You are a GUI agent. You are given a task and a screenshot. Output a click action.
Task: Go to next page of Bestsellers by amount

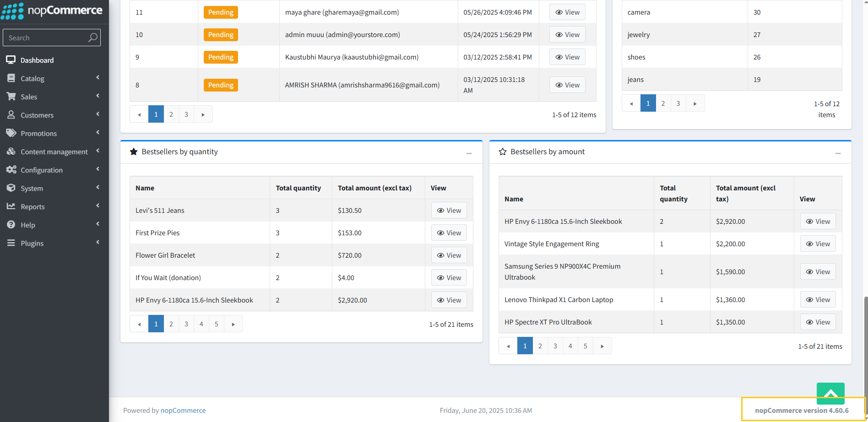602,346
